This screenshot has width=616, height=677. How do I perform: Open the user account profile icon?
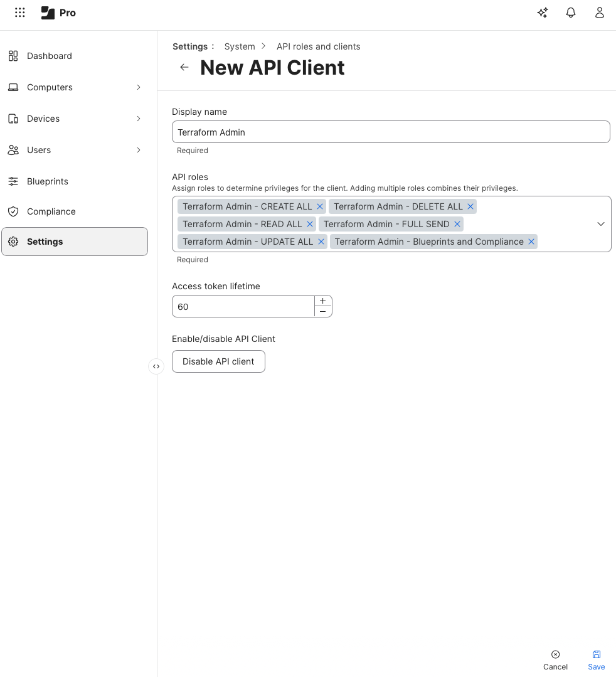600,13
